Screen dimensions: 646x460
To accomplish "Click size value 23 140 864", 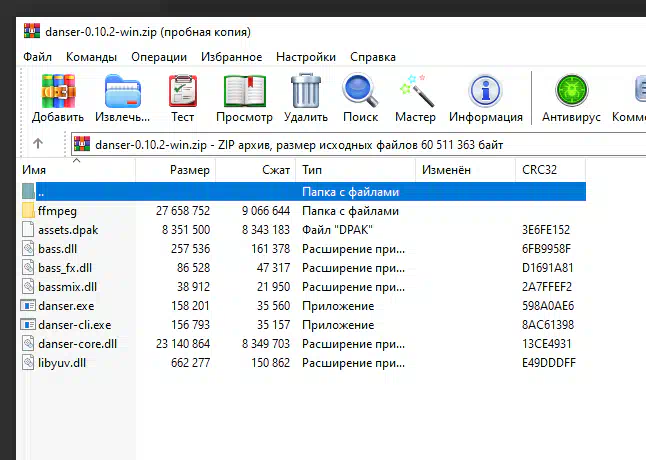I will (x=183, y=344).
